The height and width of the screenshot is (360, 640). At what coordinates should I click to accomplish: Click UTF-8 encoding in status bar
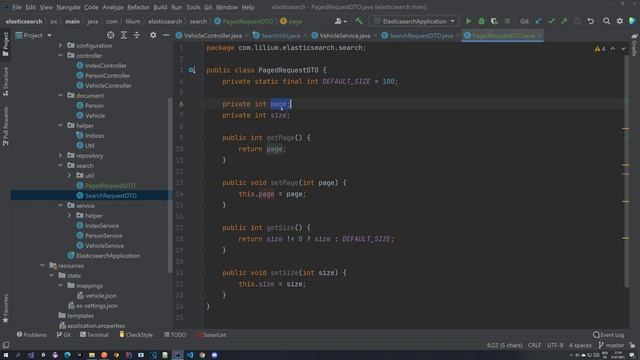(x=555, y=345)
